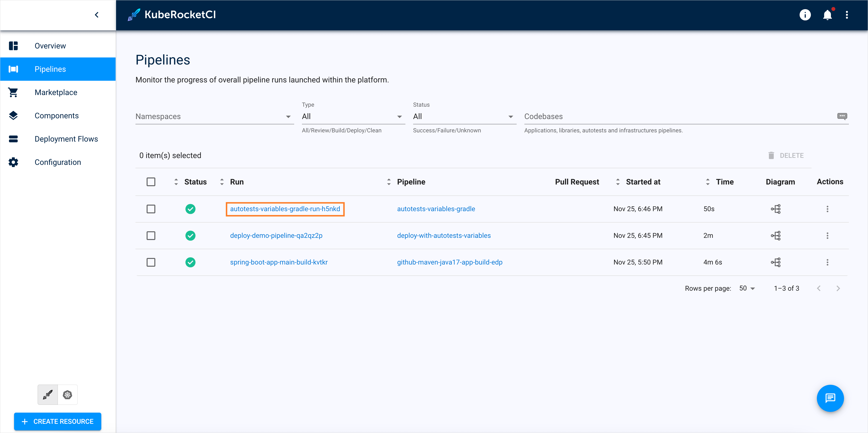Select the checkbox for deploy-demo-pipeline-qa2qz2p row
Image resolution: width=868 pixels, height=433 pixels.
pos(151,235)
